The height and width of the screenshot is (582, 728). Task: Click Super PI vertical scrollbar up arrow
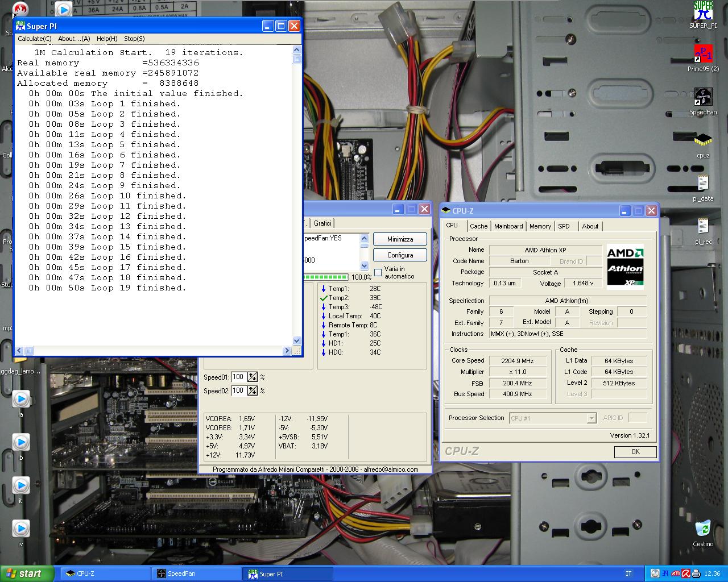click(296, 50)
